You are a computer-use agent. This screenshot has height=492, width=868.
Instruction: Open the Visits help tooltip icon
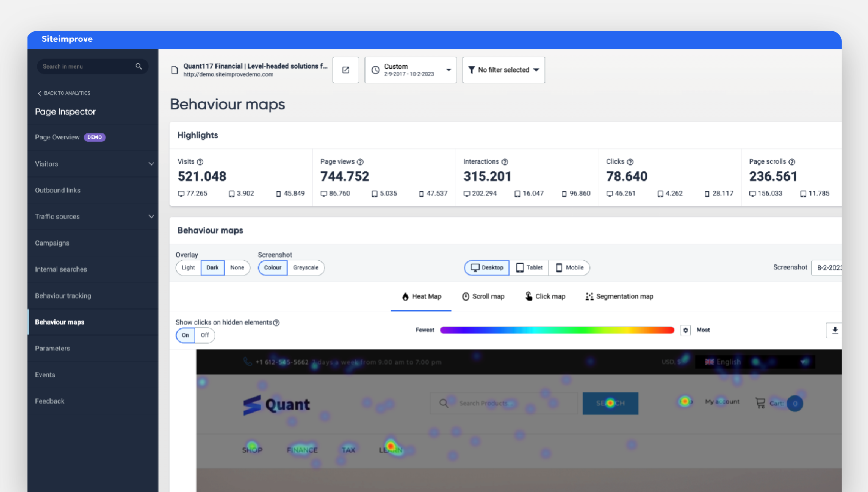point(199,162)
